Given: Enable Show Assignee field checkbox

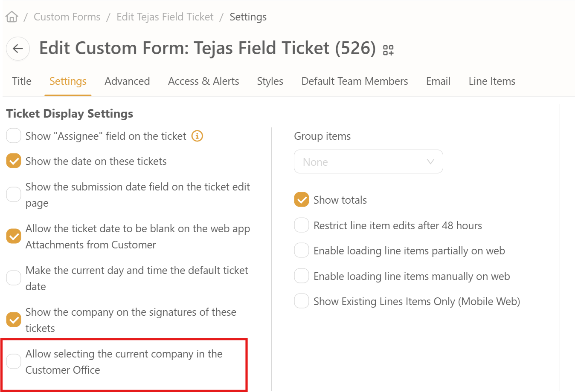Looking at the screenshot, I should pos(14,136).
